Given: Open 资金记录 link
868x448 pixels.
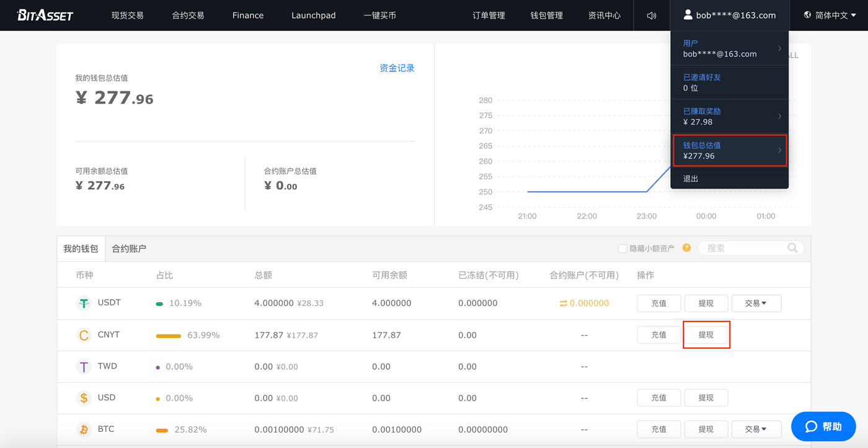Looking at the screenshot, I should 397,68.
